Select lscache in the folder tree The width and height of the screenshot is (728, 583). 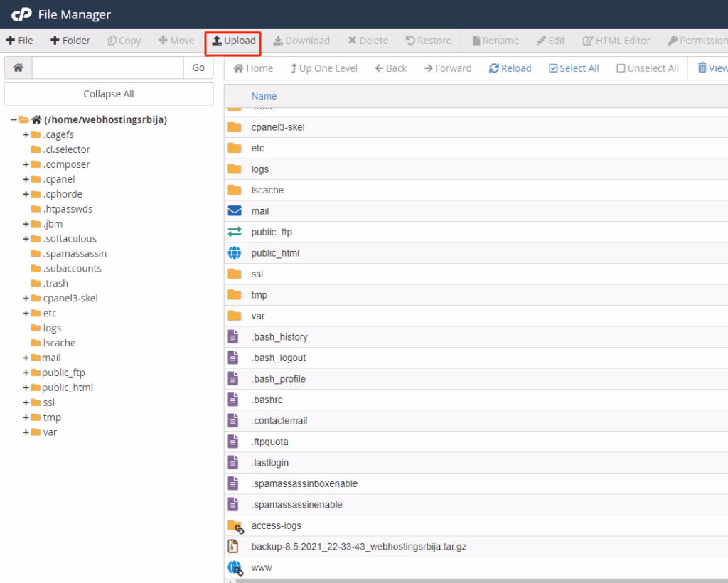point(59,343)
